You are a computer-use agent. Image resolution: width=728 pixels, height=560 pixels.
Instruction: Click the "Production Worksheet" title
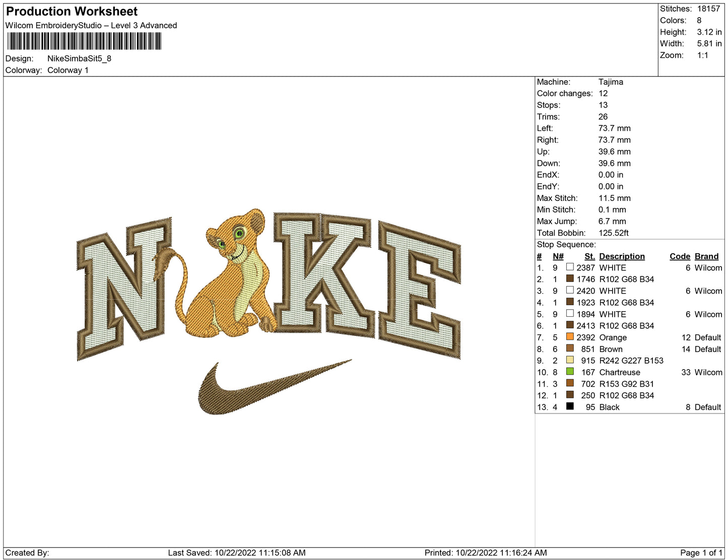[72, 12]
